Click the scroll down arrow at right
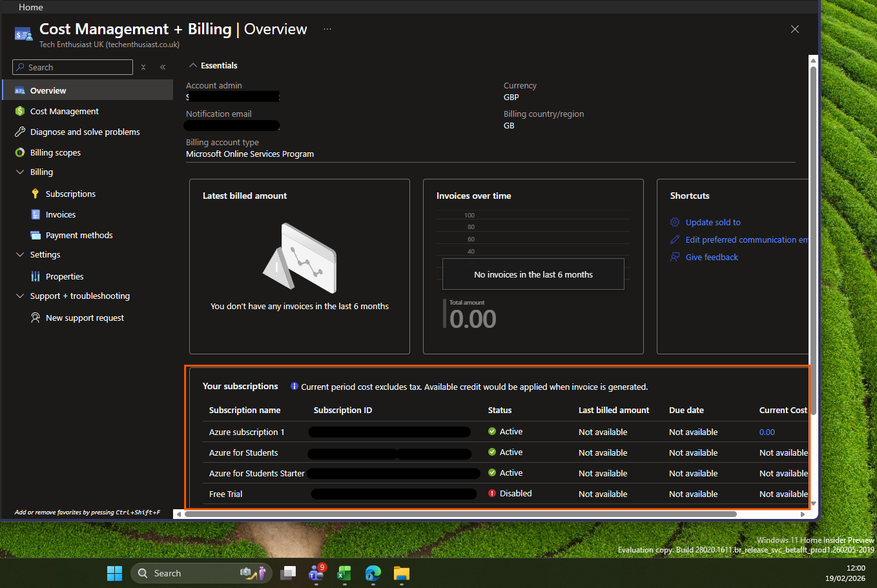877x588 pixels. pyautogui.click(x=814, y=503)
